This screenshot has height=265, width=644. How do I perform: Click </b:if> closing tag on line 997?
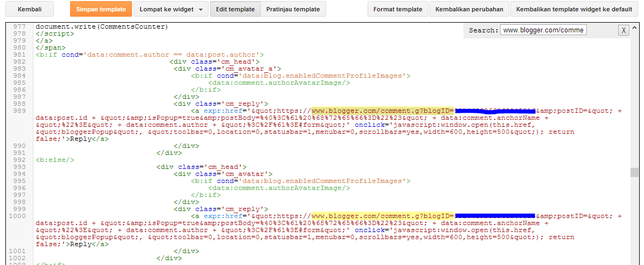pos(206,195)
